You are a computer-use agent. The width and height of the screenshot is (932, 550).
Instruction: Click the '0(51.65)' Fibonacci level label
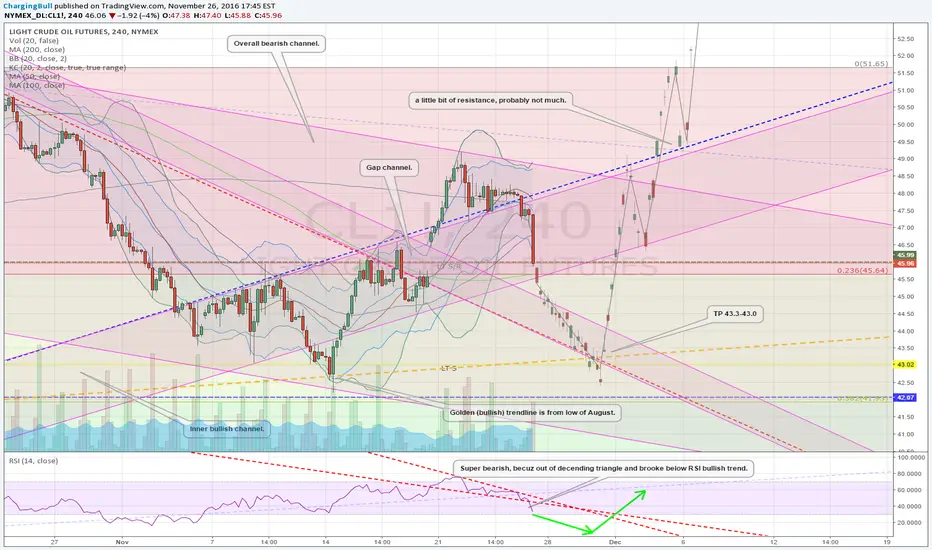click(x=871, y=64)
